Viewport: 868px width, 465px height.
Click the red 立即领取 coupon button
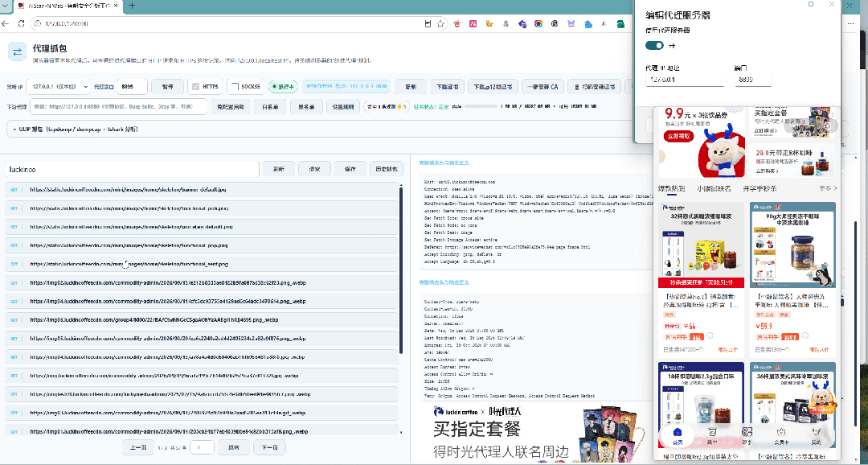[x=678, y=136]
